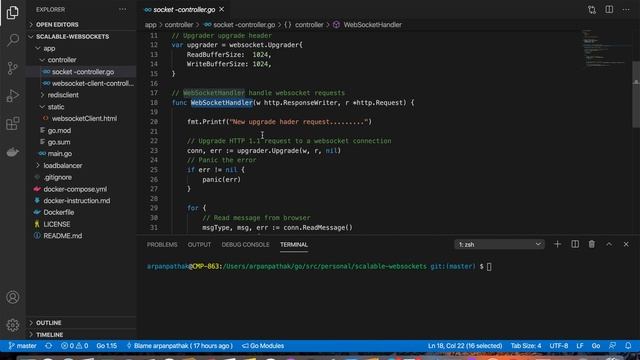This screenshot has width=640, height=360.
Task: Create a new terminal with plus icon
Action: coord(558,244)
